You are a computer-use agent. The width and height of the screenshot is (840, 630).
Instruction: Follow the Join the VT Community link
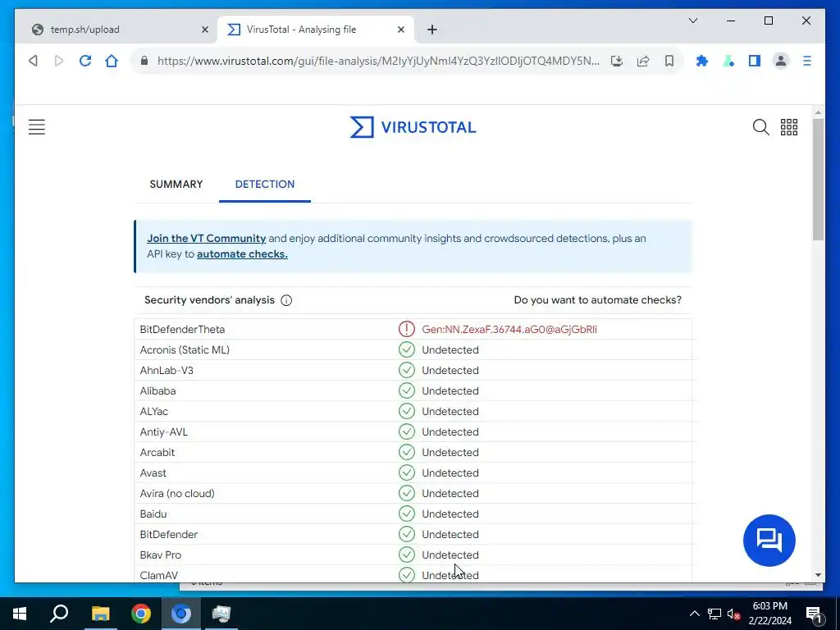[206, 239]
